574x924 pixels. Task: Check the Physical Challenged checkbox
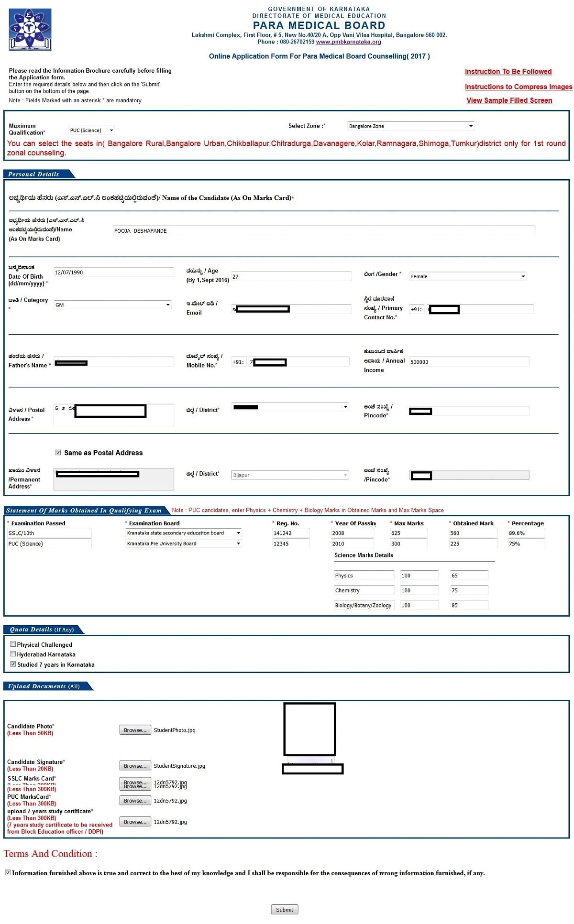(13, 644)
